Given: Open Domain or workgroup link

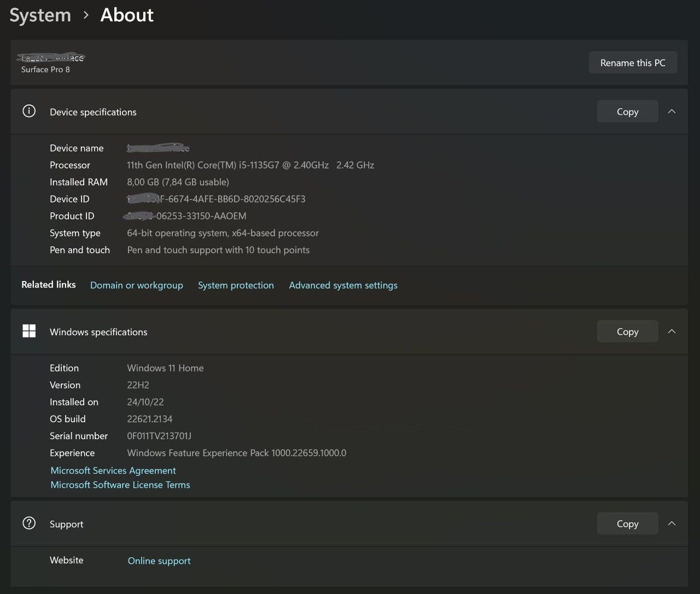Looking at the screenshot, I should tap(136, 285).
